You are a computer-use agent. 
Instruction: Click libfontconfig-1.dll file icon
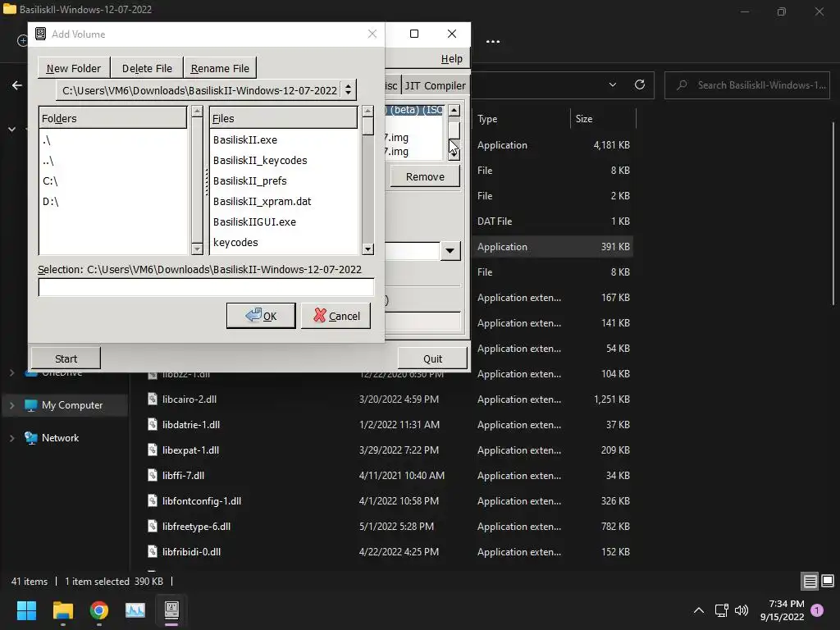153,501
